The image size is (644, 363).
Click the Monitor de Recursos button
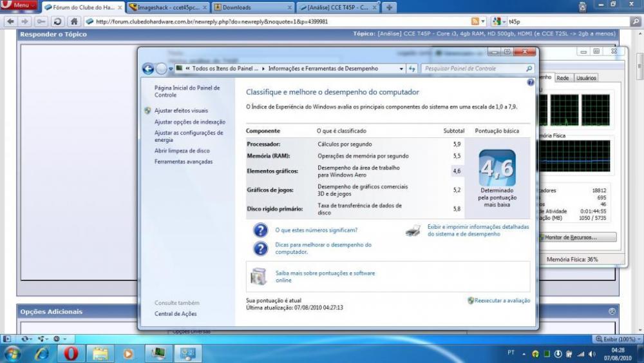pos(576,237)
